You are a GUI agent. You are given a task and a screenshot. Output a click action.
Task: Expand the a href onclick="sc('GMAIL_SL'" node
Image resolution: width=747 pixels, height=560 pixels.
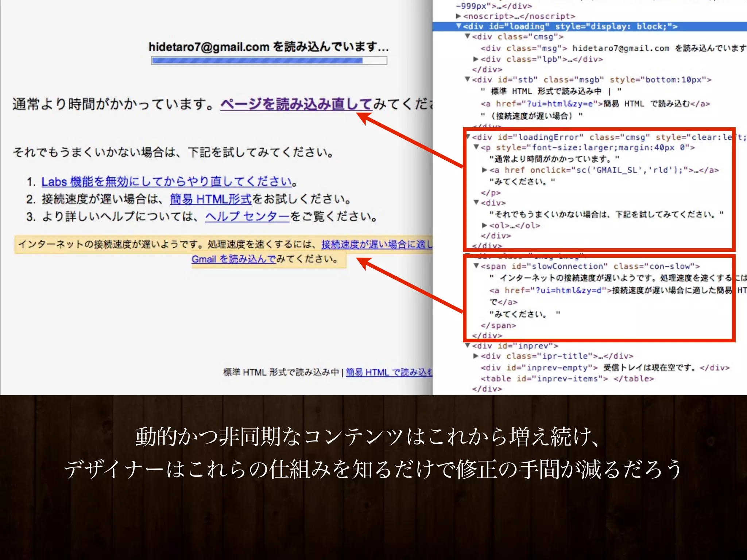(484, 170)
